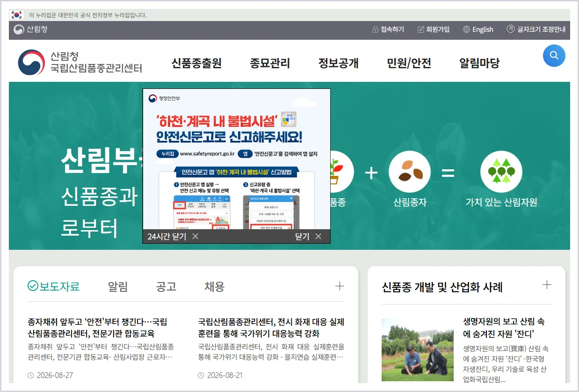Click the Korean flag icon in top bar

pos(17,15)
